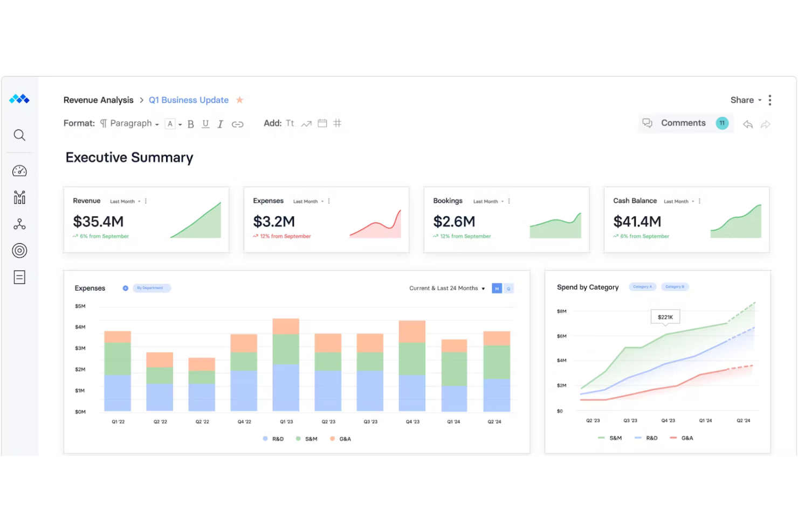This screenshot has height=532, width=798.
Task: Open the Share dropdown
Action: coord(746,100)
